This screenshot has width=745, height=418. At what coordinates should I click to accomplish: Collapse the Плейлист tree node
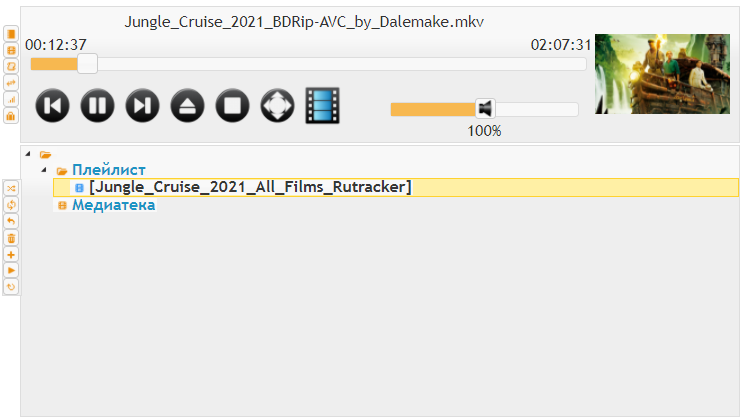tap(44, 170)
